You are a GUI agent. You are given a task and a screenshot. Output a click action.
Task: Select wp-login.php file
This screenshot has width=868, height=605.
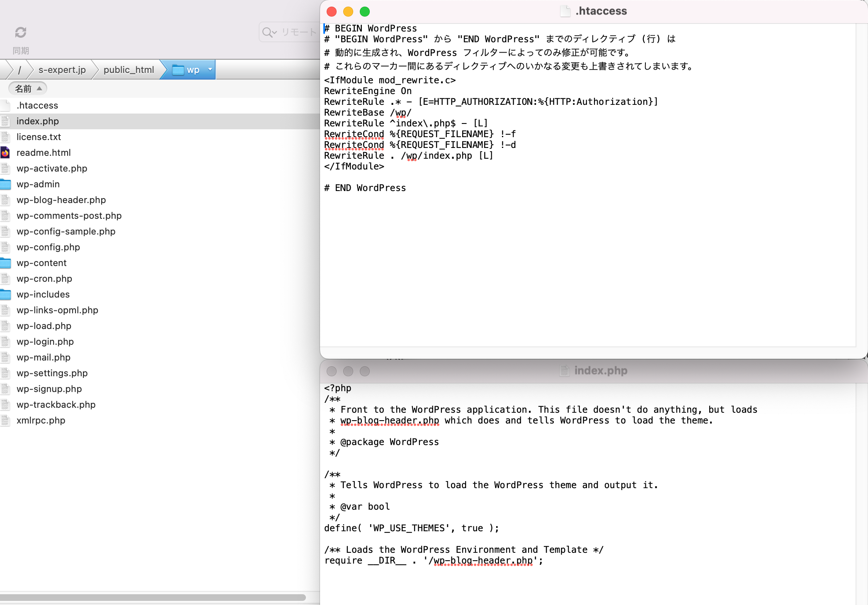click(x=45, y=341)
